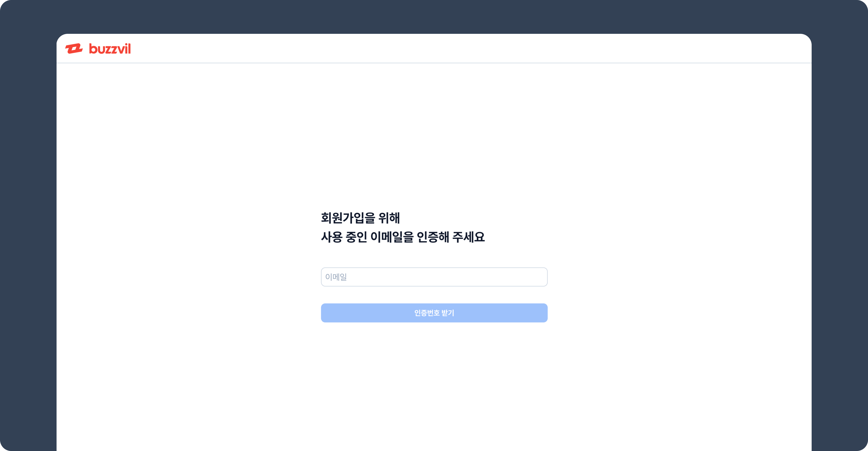Click the word 회원가입을 in the title
Screen dimensions: 868x451
click(348, 218)
